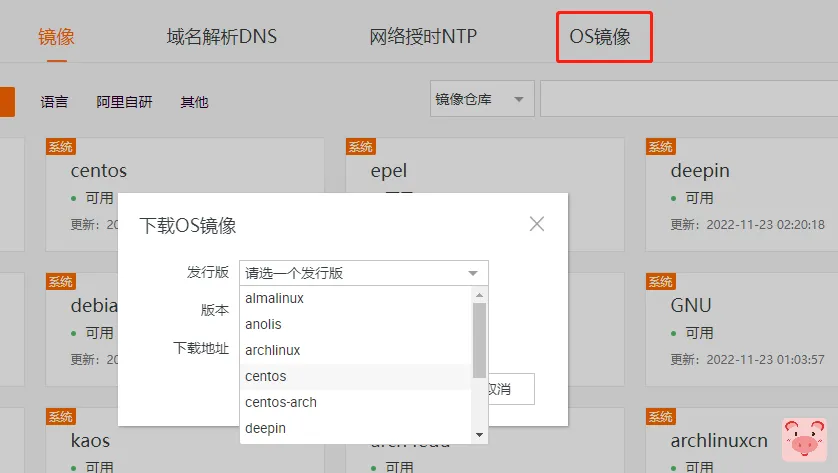Expand the 镜像仓库 dropdown
The height and width of the screenshot is (473, 838).
[482, 99]
